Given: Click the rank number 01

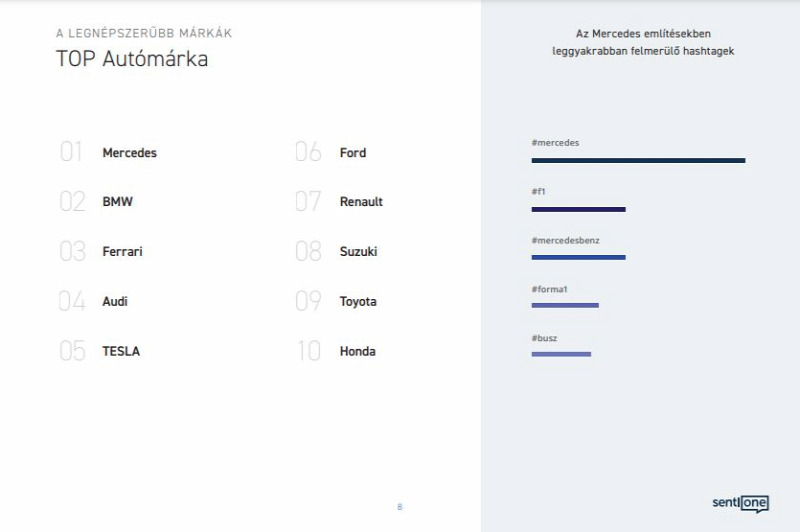Looking at the screenshot, I should (x=71, y=151).
